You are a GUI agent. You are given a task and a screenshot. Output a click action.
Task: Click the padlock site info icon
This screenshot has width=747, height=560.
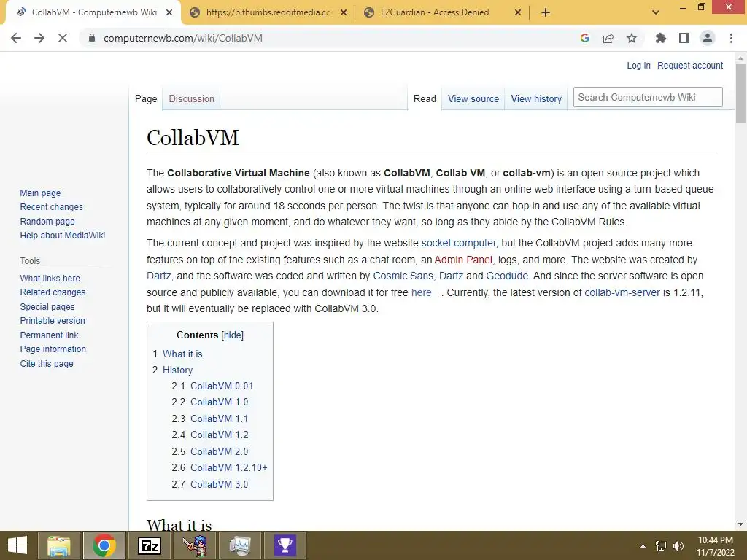tap(92, 38)
